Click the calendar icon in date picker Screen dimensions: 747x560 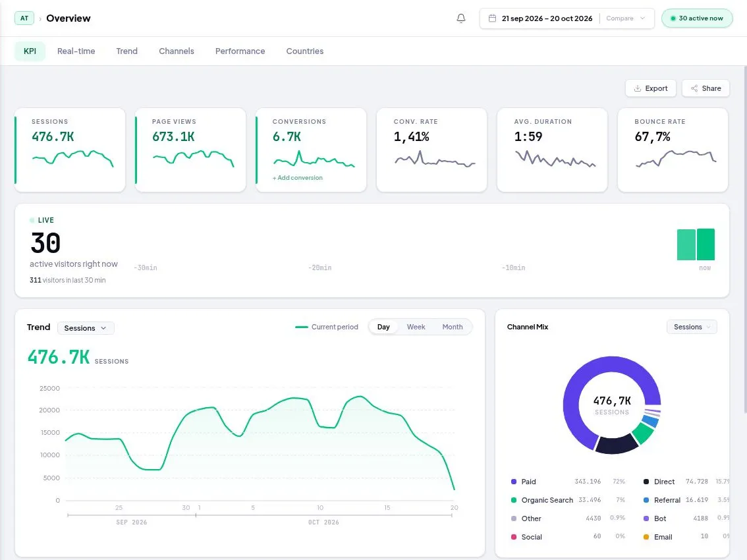[492, 18]
